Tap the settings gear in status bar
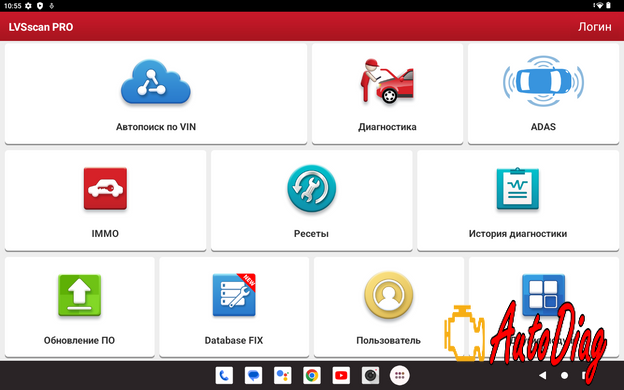This screenshot has height=390, width=624. pos(28,6)
